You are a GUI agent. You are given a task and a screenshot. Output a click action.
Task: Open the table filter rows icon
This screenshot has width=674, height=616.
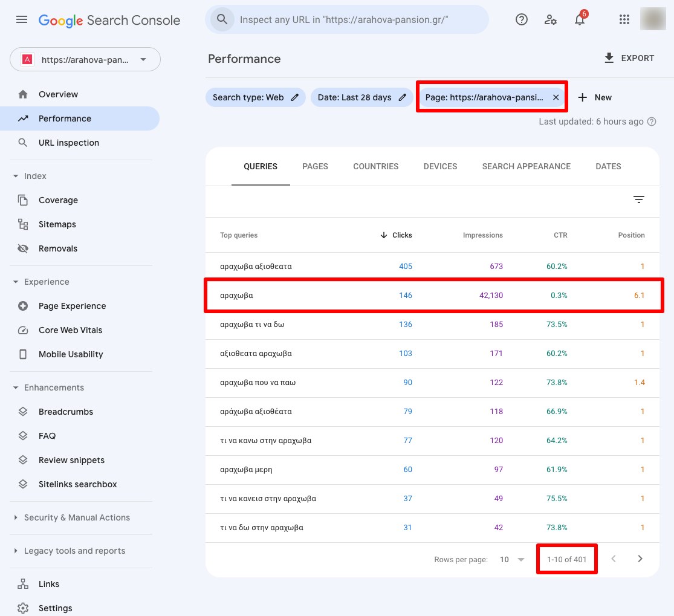639,199
